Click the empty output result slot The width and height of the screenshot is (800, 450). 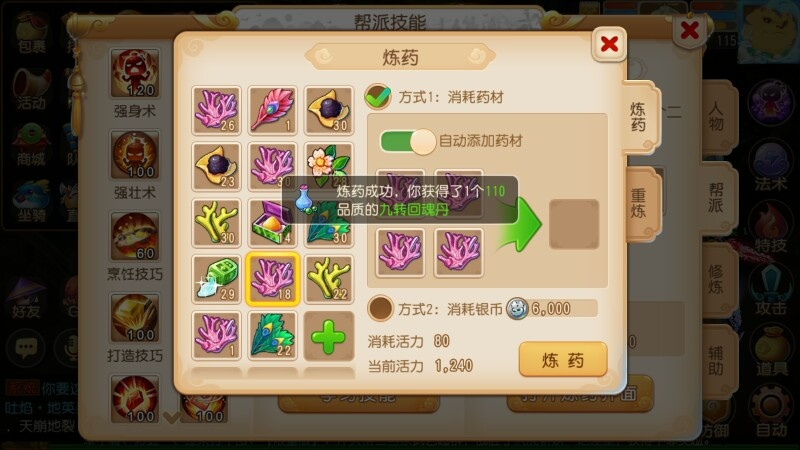[x=574, y=224]
